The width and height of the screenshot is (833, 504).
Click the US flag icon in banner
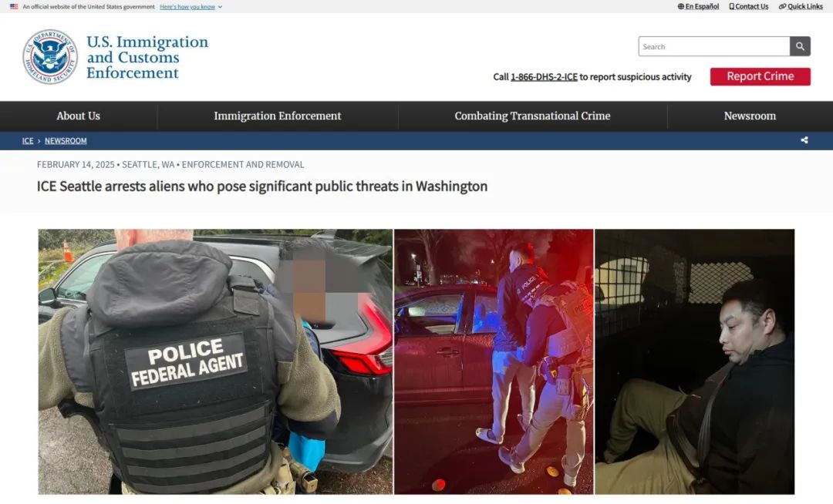(14, 7)
